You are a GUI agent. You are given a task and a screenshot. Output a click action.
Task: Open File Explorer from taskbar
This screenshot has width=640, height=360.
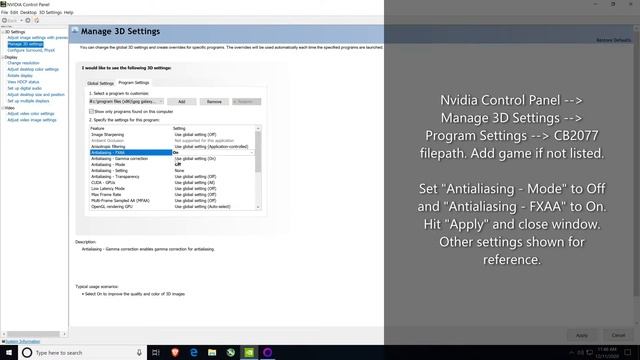pyautogui.click(x=212, y=352)
